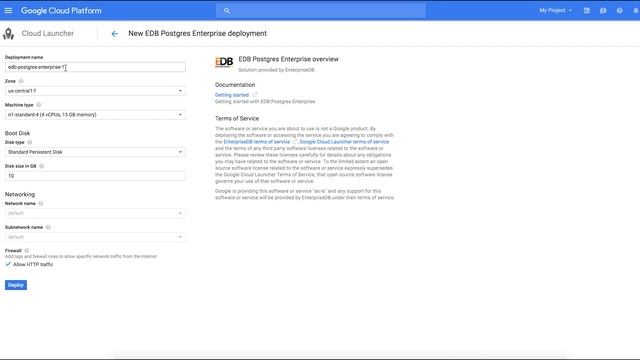Open the Network name dropdown
The image size is (640, 360).
pos(95,213)
